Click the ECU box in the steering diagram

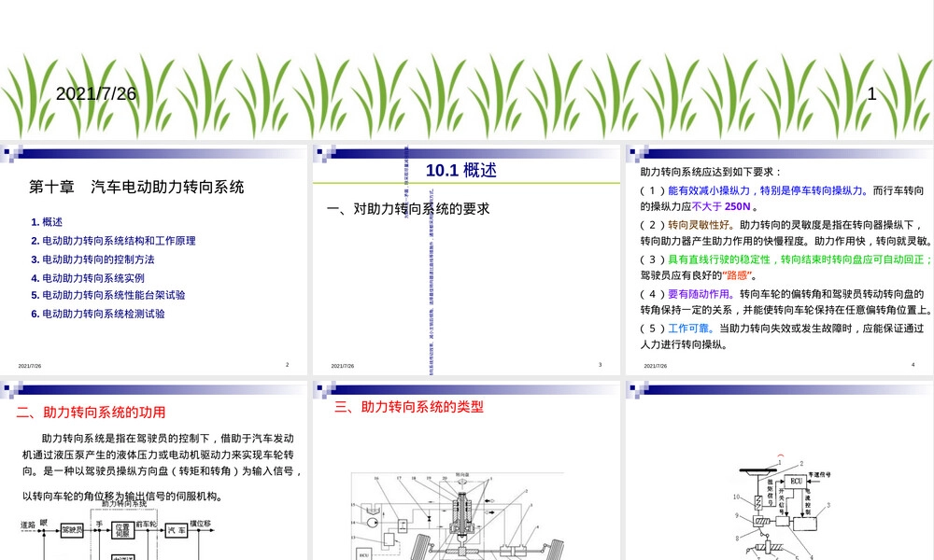(796, 481)
